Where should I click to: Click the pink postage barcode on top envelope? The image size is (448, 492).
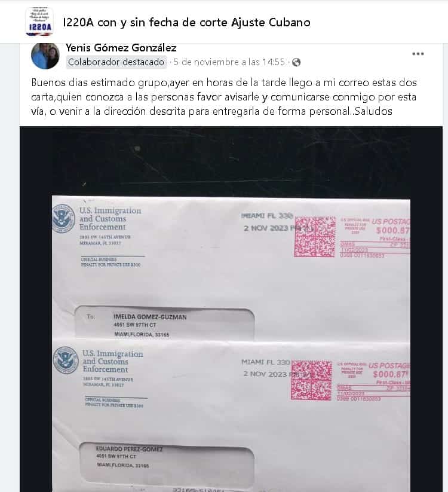click(x=315, y=237)
